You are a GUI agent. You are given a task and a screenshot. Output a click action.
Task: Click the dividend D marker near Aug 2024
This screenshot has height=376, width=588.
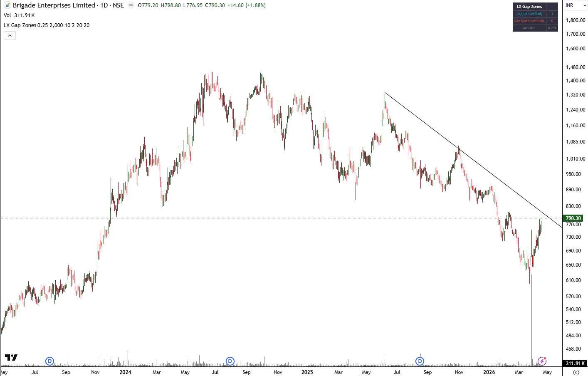tap(230, 361)
